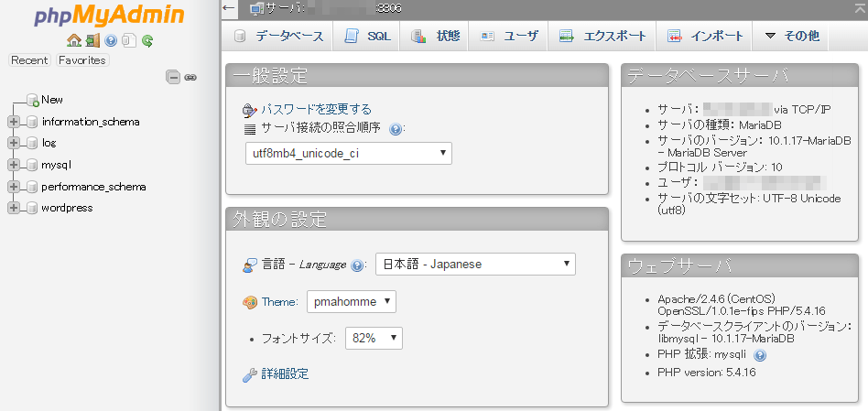The image size is (868, 411).
Task: Open the エクスポート (Export) tab
Action: tap(603, 37)
